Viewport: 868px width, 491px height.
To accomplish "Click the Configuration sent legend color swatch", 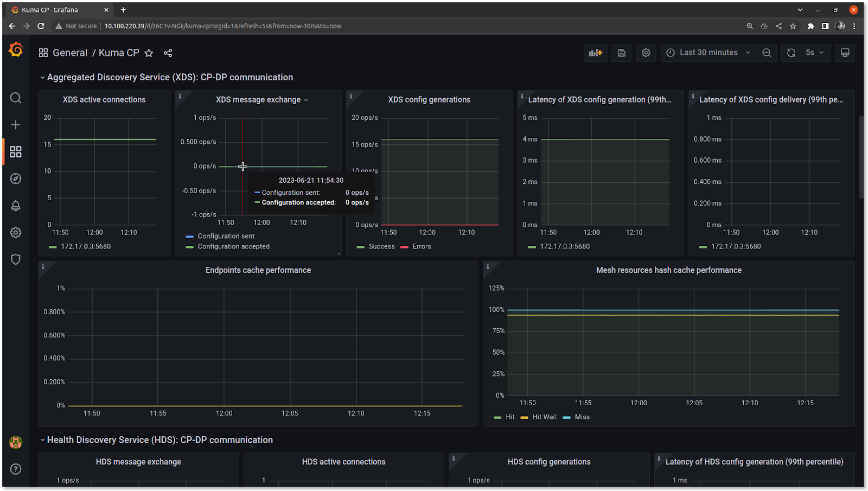I will pos(189,237).
